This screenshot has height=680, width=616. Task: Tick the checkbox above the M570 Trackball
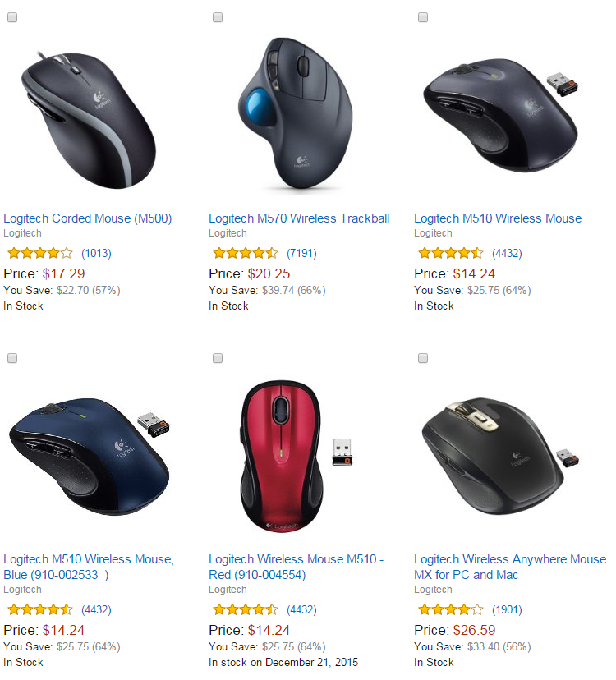[x=218, y=17]
